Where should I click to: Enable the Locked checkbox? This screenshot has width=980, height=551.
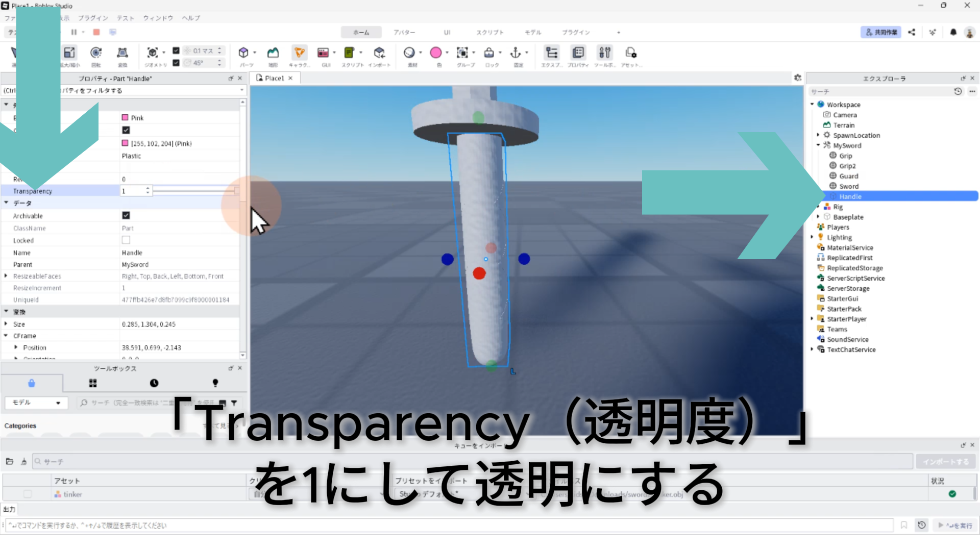click(x=126, y=240)
